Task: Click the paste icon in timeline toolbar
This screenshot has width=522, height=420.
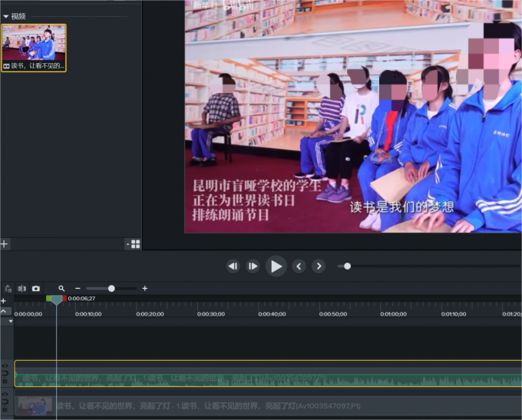Action: coord(8,289)
